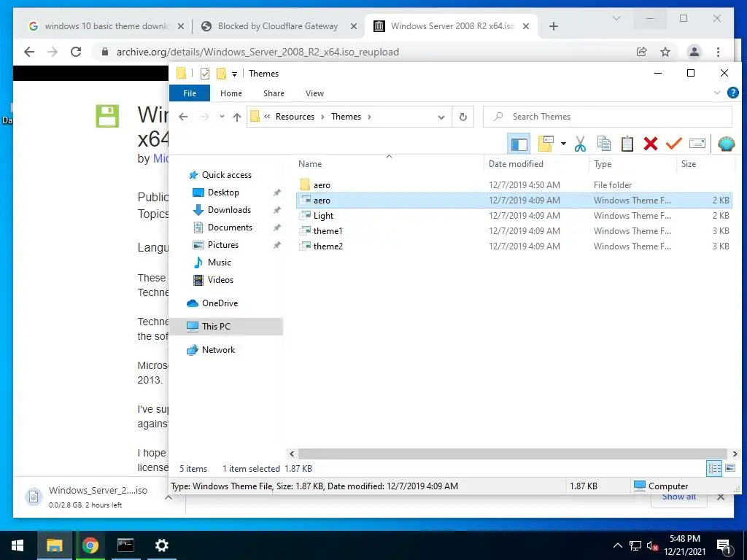Open the Share ribbon tab

[x=274, y=93]
